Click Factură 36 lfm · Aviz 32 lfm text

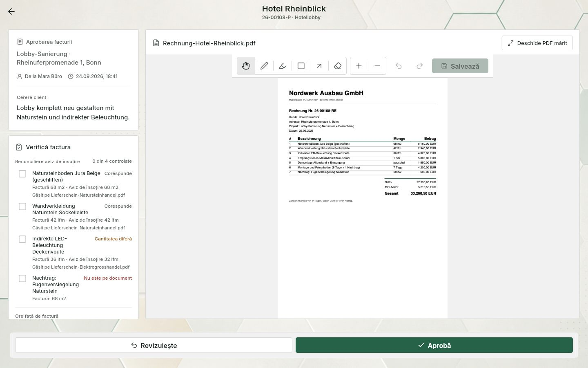click(x=75, y=259)
